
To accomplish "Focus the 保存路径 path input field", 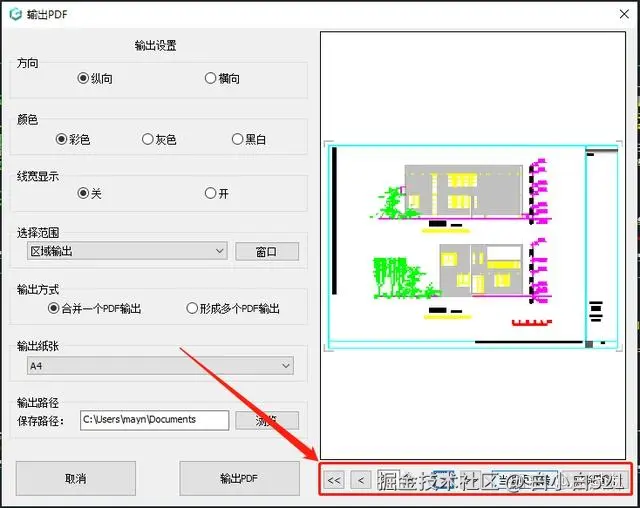I will (x=154, y=420).
